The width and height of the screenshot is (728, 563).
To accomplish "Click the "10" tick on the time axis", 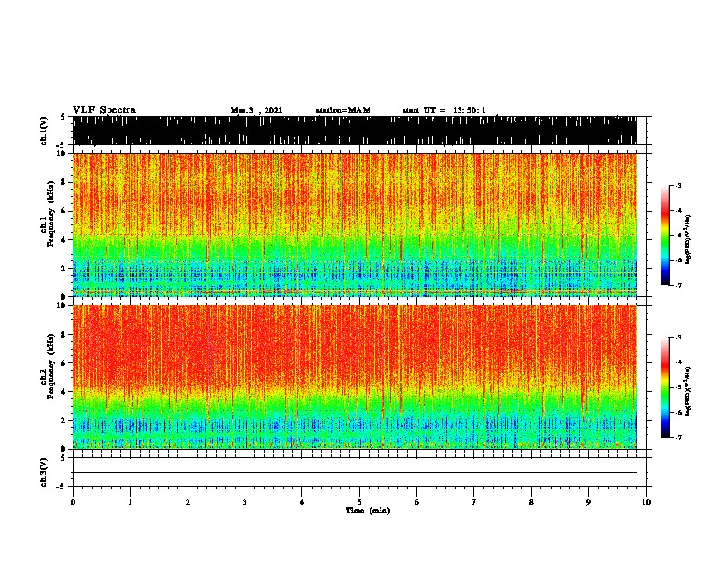I will click(646, 502).
